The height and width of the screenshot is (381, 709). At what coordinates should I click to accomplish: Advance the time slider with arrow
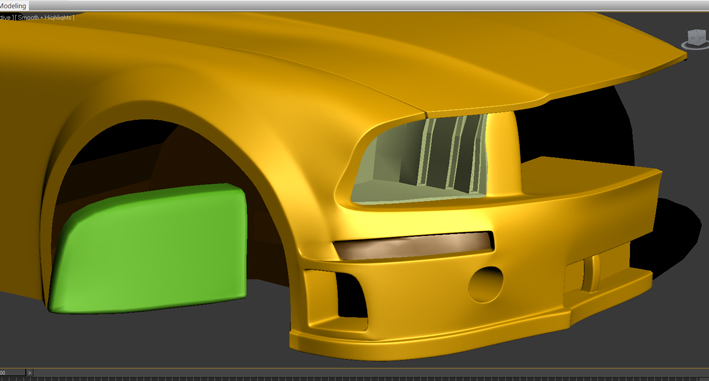tap(29, 373)
